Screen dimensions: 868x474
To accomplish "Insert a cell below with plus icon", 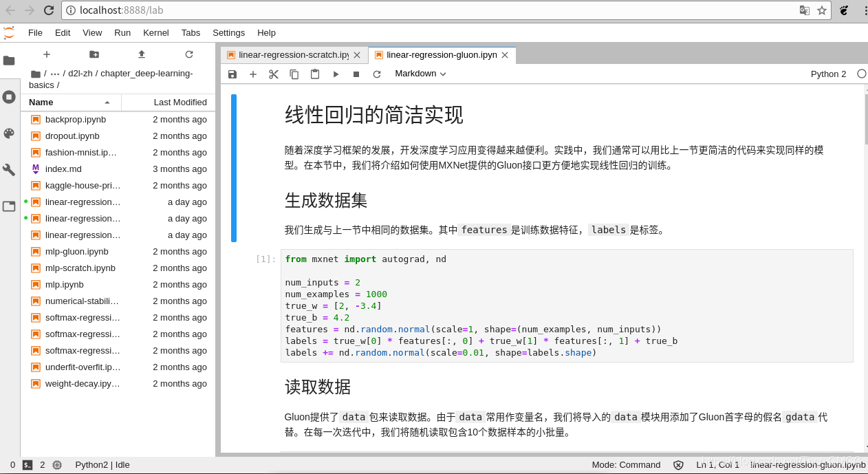I will tap(253, 74).
